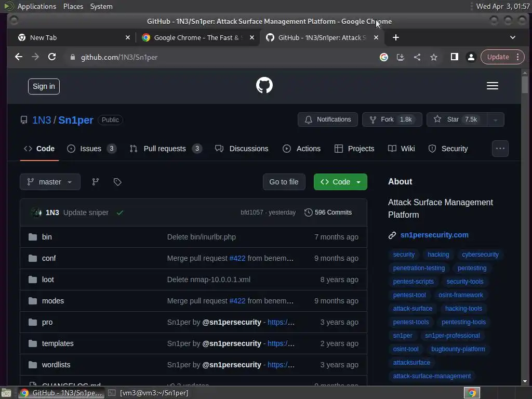Screen dimensions: 532x399
Task: Click the Go to file button
Action: pos(284,182)
